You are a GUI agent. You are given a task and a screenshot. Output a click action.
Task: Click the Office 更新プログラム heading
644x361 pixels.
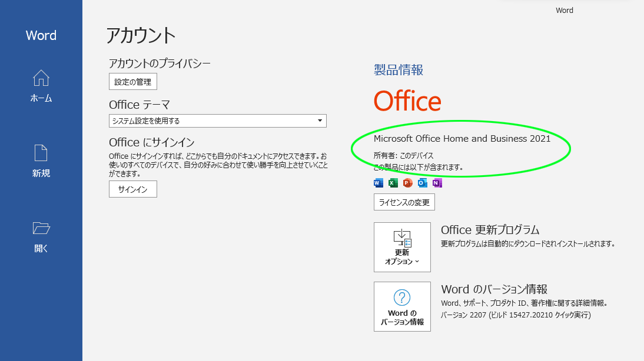(490, 230)
